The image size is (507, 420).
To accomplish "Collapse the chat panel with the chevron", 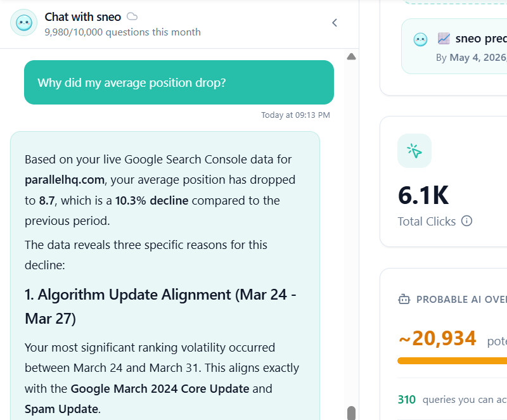I will click(335, 23).
